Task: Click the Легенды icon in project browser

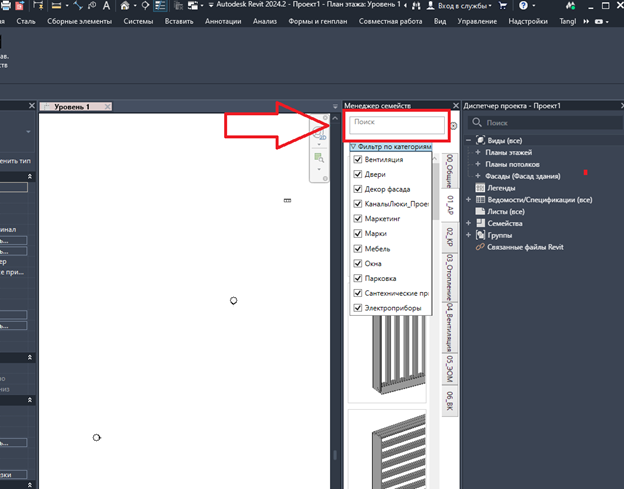Action: [480, 187]
